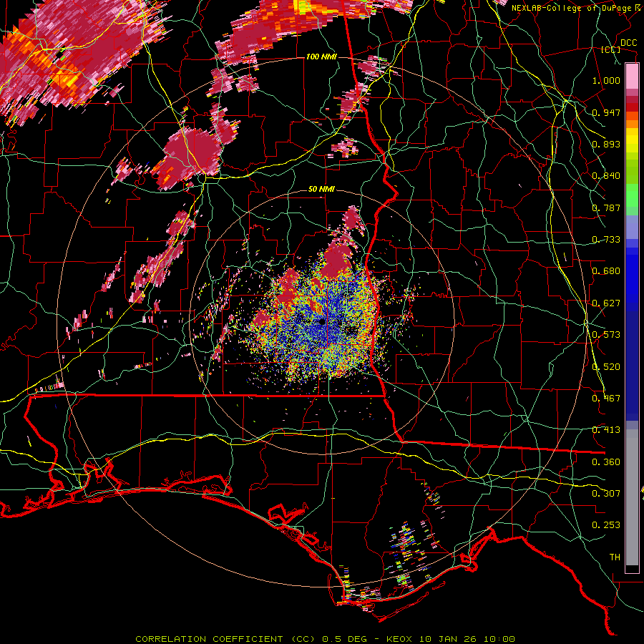644x644 pixels.
Task: Click the [CC] units label
Action: point(610,49)
